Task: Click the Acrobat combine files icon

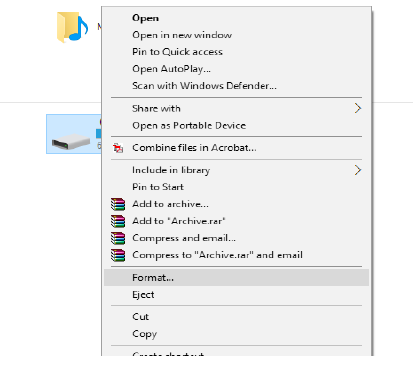Action: [118, 148]
